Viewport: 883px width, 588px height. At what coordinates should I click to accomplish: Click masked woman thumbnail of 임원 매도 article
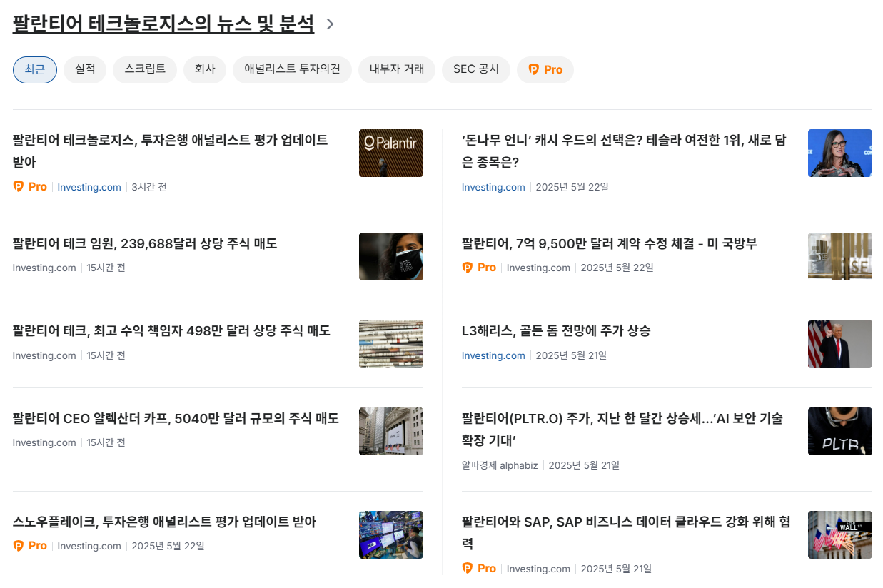point(391,256)
